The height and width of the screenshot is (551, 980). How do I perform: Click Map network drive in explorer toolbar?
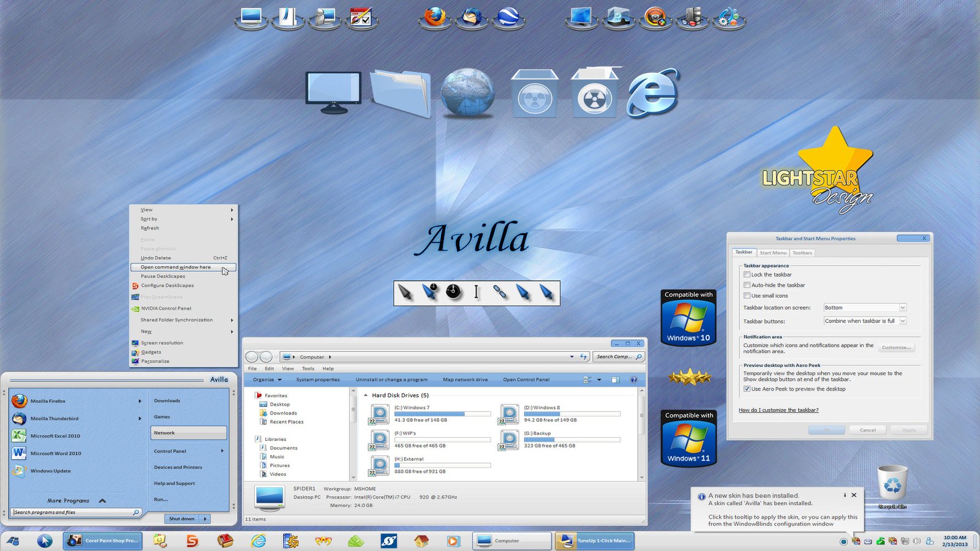pos(466,380)
